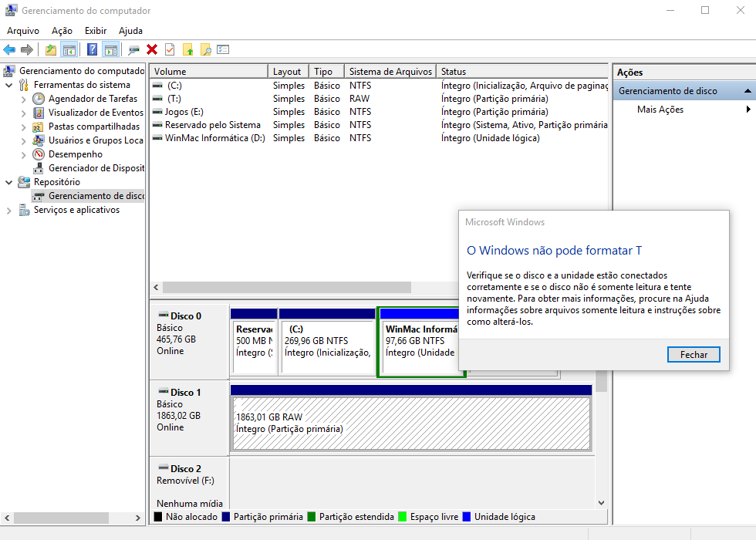Click the Up One Level folder icon

click(x=51, y=49)
